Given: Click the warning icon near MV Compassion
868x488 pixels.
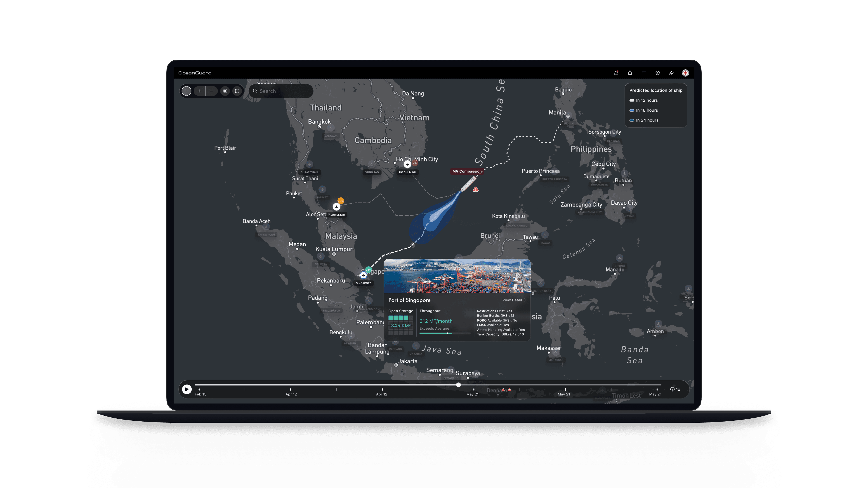Looking at the screenshot, I should 475,189.
